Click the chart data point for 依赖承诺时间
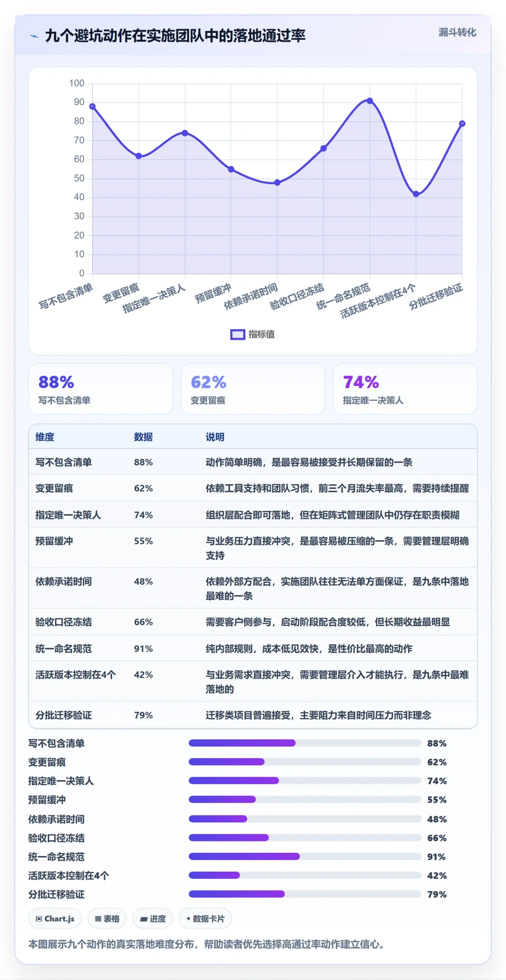Screen dimensions: 506x980 tap(277, 183)
